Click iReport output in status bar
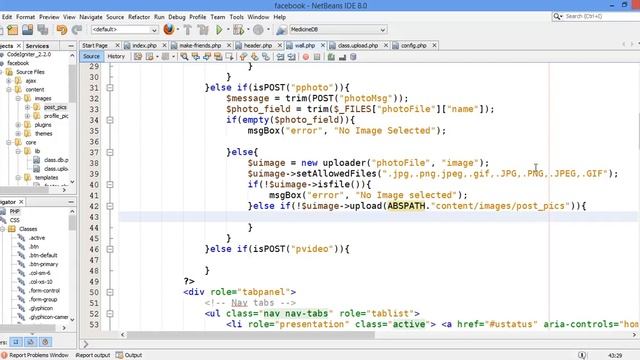Image resolution: width=640 pixels, height=360 pixels. [93, 355]
